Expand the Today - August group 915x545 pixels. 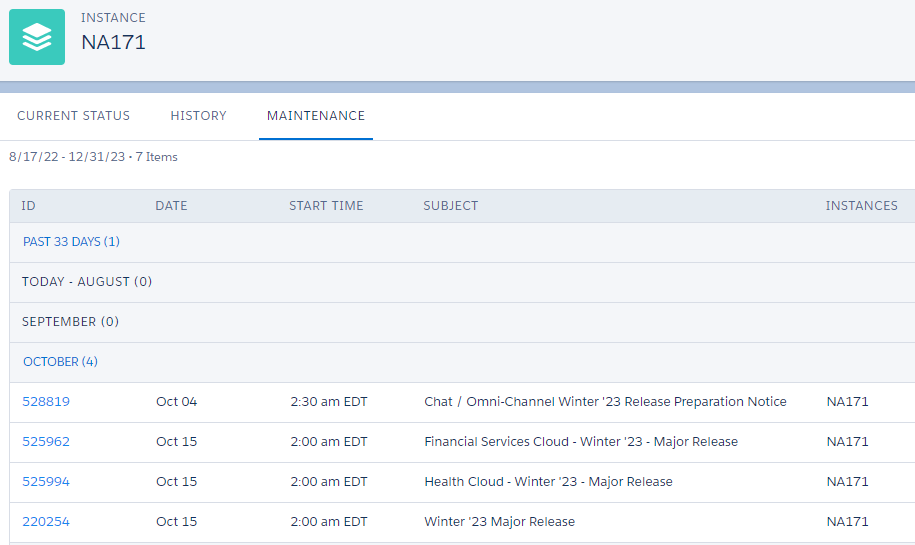coord(87,282)
